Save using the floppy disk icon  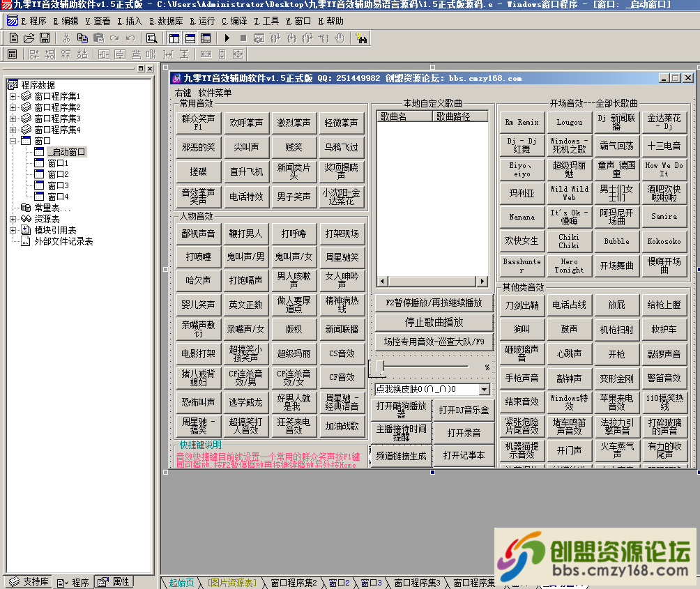[45, 38]
